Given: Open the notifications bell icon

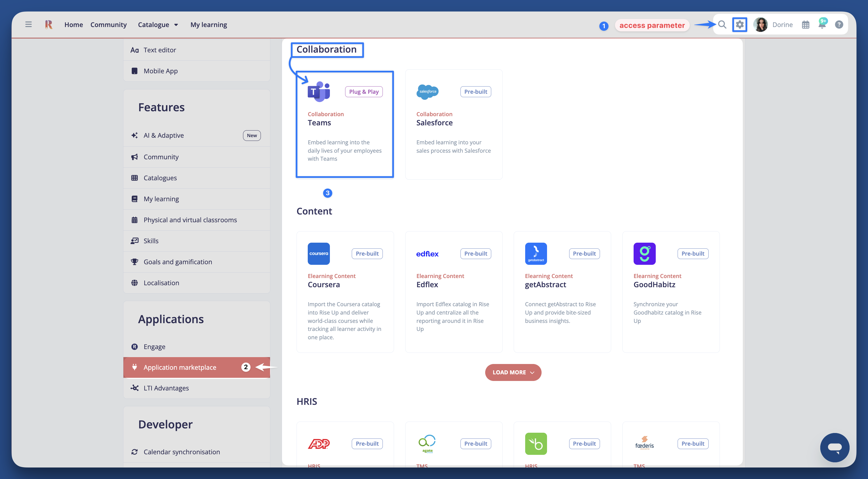Looking at the screenshot, I should tap(822, 25).
